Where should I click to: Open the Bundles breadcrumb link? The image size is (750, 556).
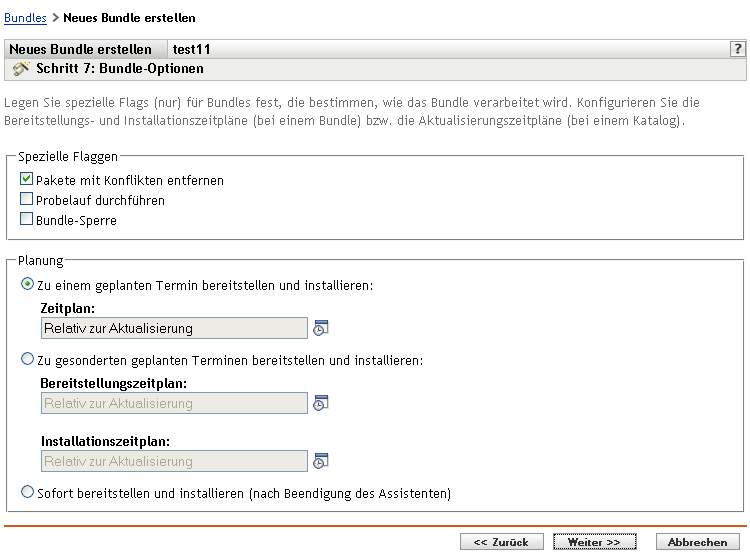pos(25,18)
